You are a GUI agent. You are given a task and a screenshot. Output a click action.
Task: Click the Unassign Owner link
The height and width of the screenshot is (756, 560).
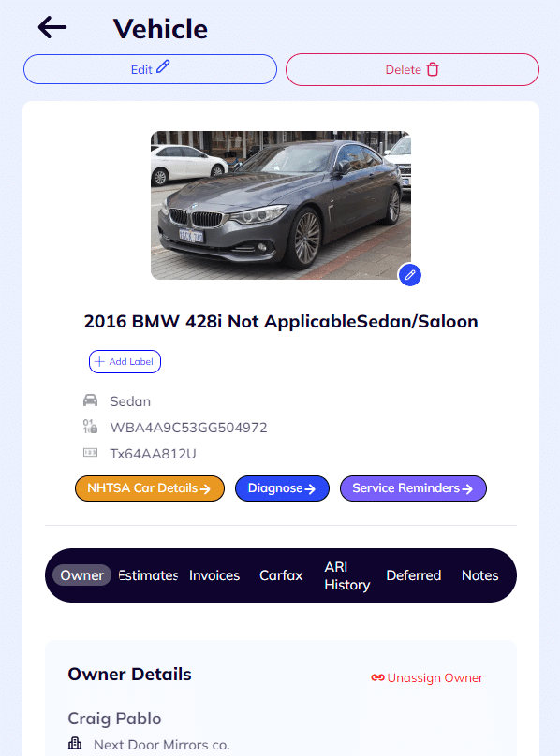(x=427, y=678)
